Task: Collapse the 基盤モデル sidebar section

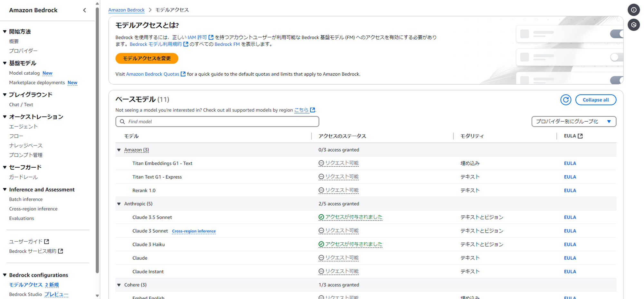Action: pos(5,63)
